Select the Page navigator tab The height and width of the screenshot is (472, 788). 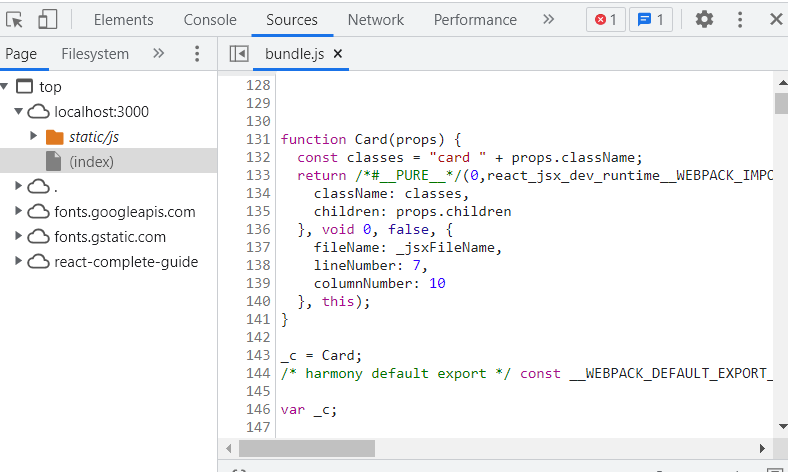(x=21, y=54)
